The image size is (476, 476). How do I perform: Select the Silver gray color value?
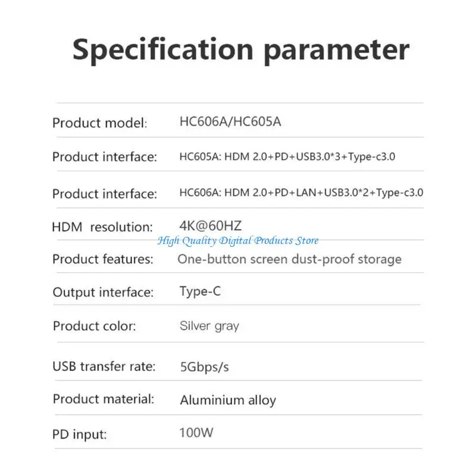pyautogui.click(x=209, y=326)
